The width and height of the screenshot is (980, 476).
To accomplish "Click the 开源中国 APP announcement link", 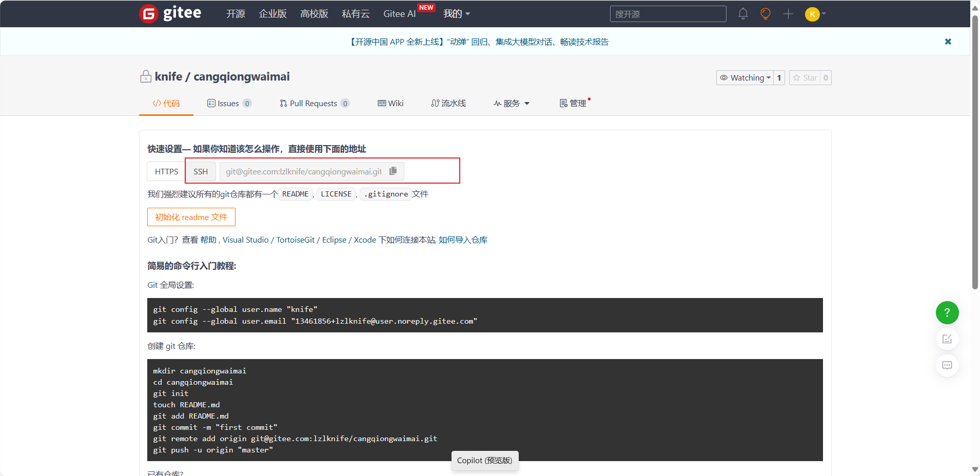I will click(x=479, y=42).
